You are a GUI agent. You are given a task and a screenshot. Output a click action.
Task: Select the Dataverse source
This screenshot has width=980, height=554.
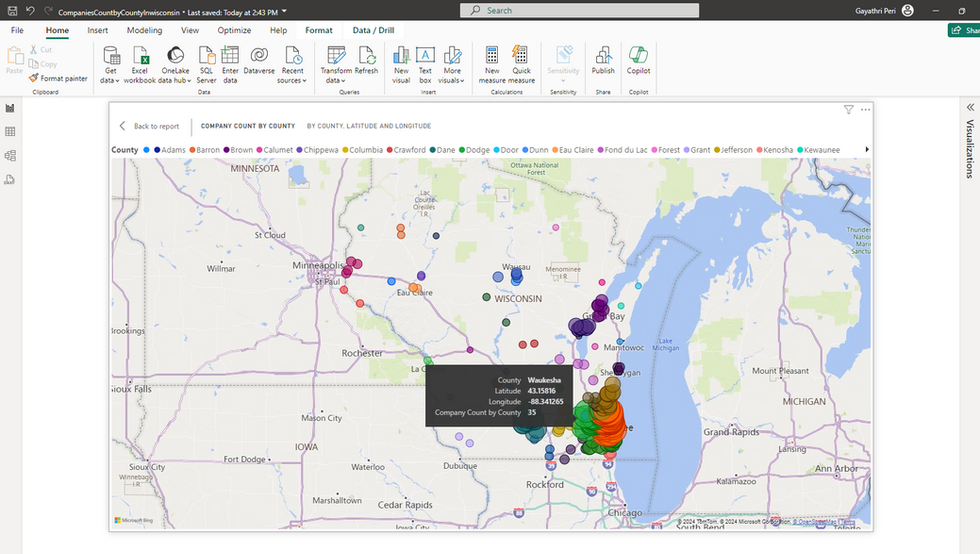259,61
